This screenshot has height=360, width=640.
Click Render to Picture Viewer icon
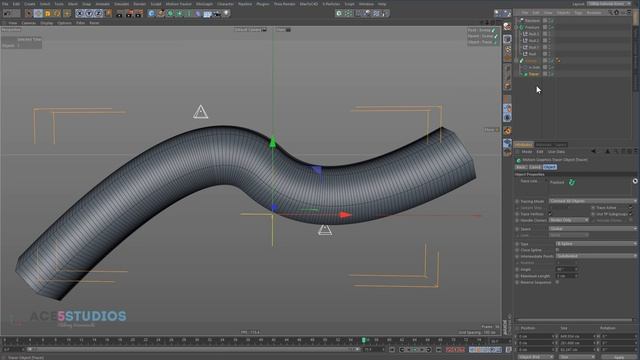pyautogui.click(x=129, y=13)
